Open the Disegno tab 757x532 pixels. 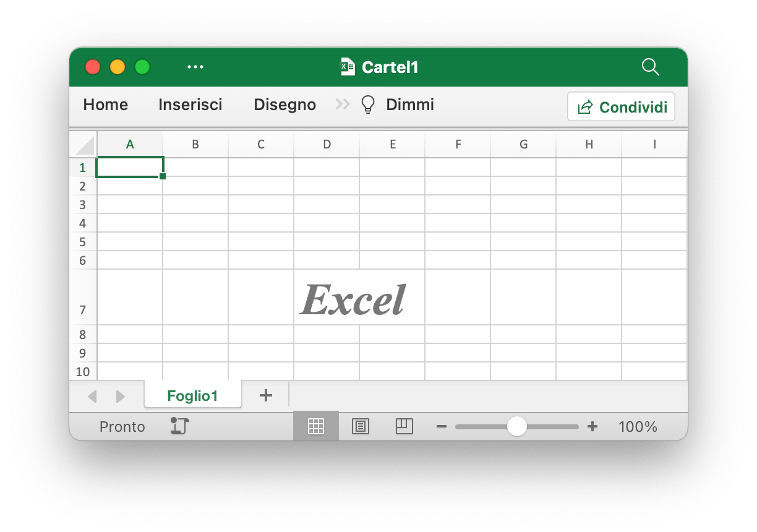pyautogui.click(x=285, y=105)
